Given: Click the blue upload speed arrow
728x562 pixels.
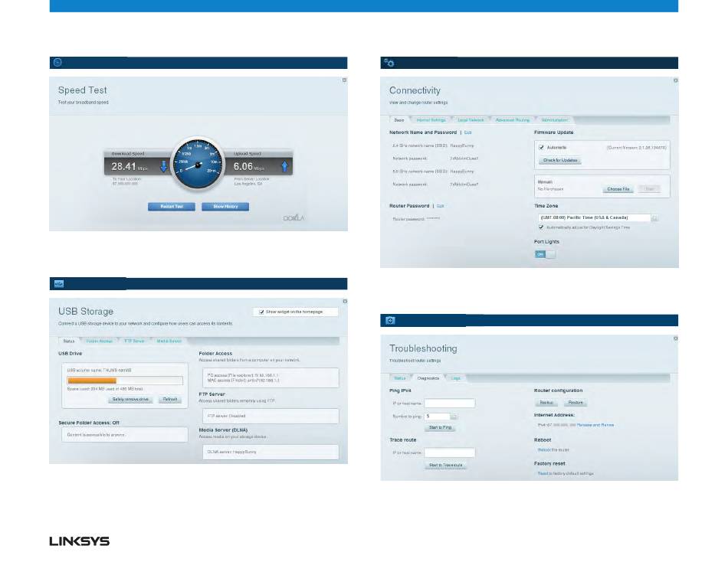Looking at the screenshot, I should tap(284, 166).
